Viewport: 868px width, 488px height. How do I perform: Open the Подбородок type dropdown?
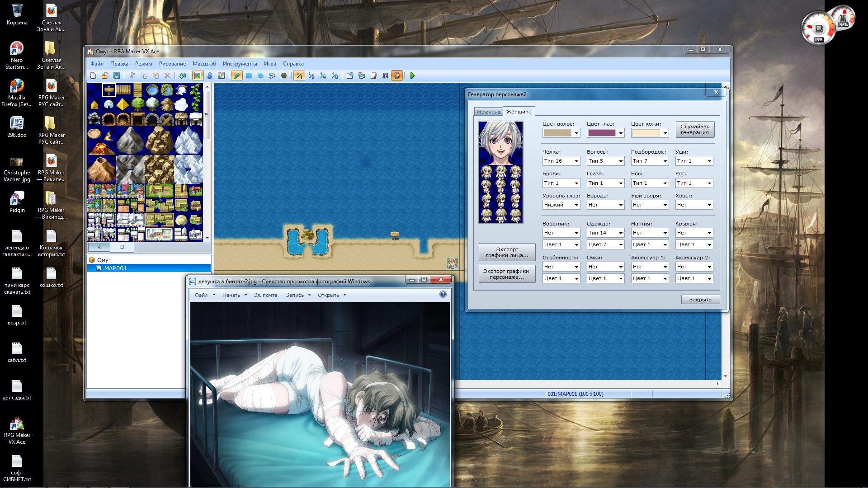[650, 161]
